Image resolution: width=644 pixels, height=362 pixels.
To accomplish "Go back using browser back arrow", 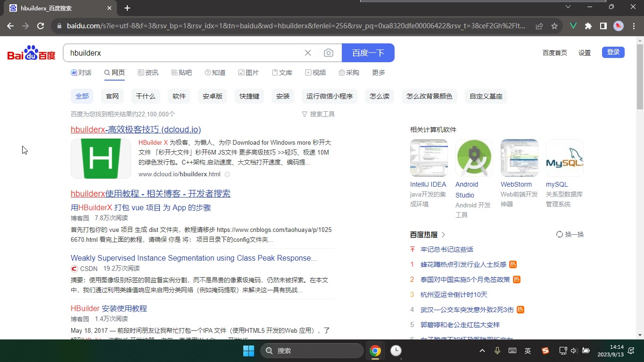I will coord(10,26).
